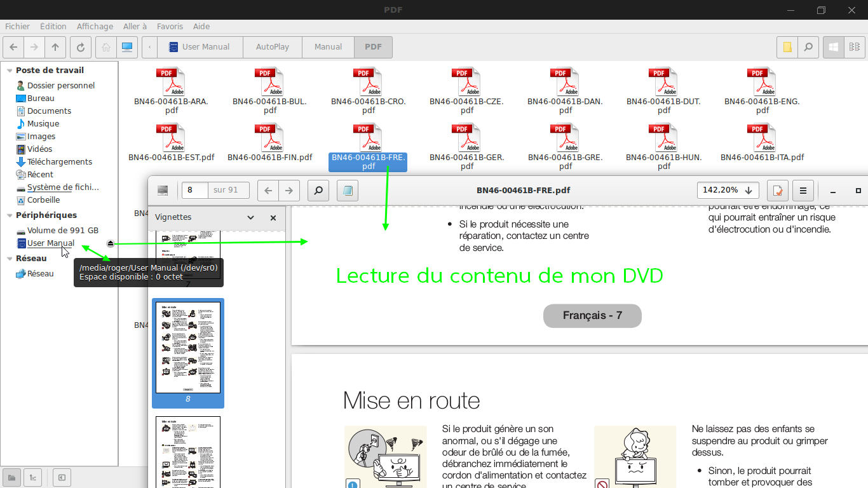Switch to compact list view mode
Screen dimensions: 868x488
(854, 47)
